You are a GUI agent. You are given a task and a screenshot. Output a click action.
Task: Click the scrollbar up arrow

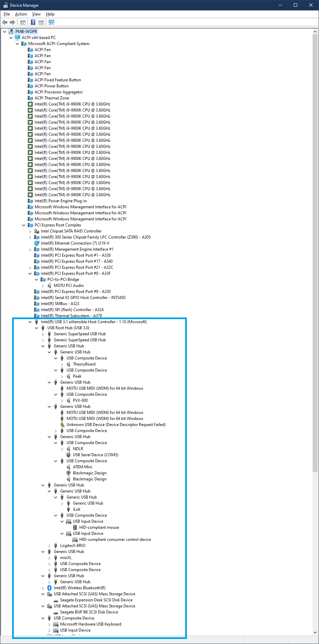point(315,32)
